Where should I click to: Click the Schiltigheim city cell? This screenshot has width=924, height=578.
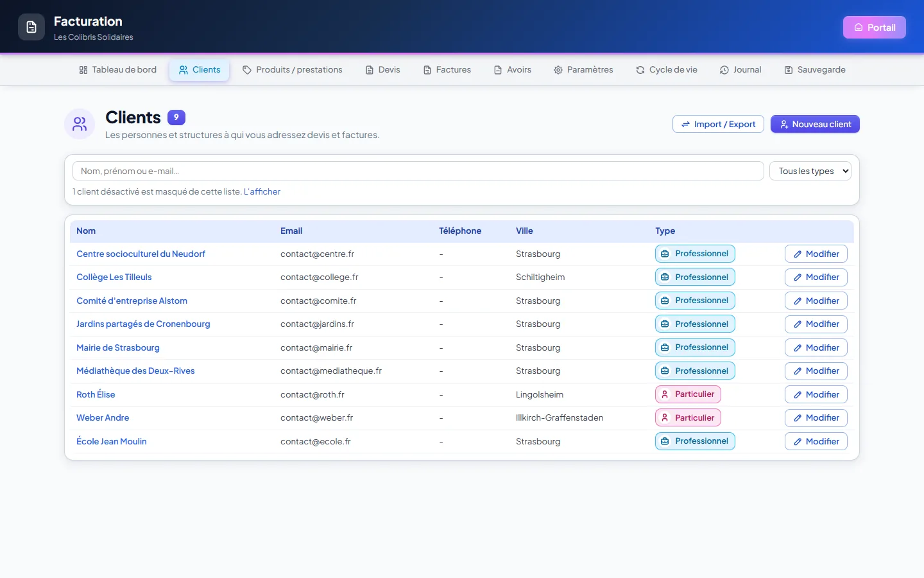point(540,277)
